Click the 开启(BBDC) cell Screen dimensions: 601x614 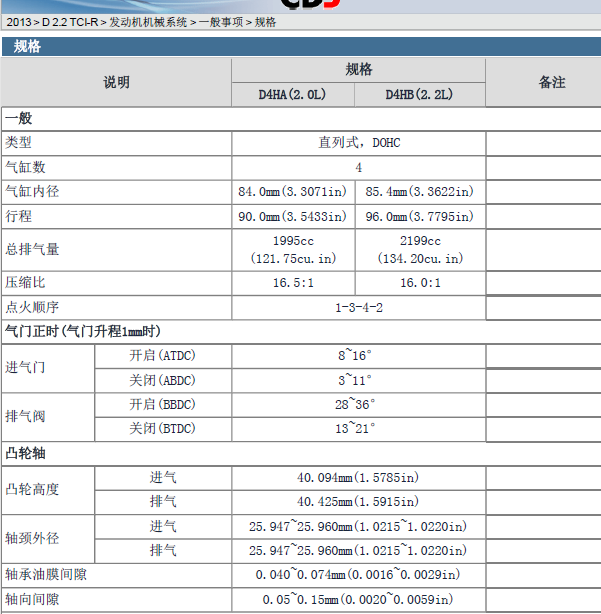(163, 405)
